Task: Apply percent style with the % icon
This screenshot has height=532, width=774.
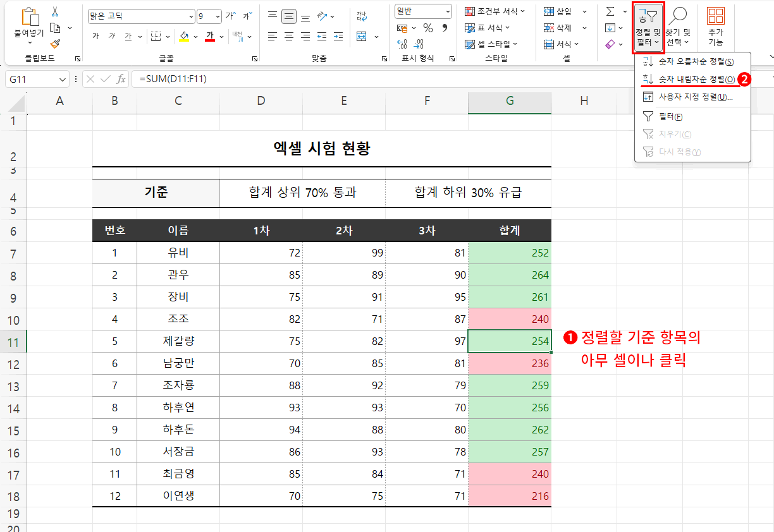Action: [x=428, y=28]
